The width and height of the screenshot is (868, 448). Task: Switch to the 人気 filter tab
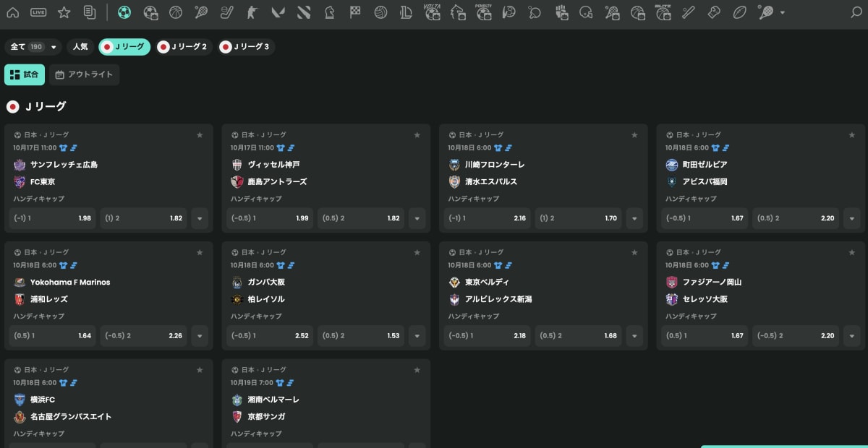[80, 47]
